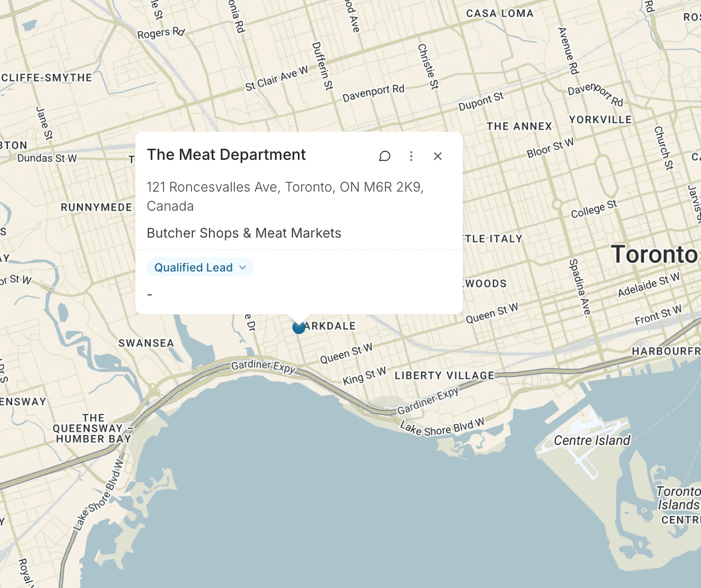
Task: Click the Swansea neighbourhood label
Action: (146, 343)
